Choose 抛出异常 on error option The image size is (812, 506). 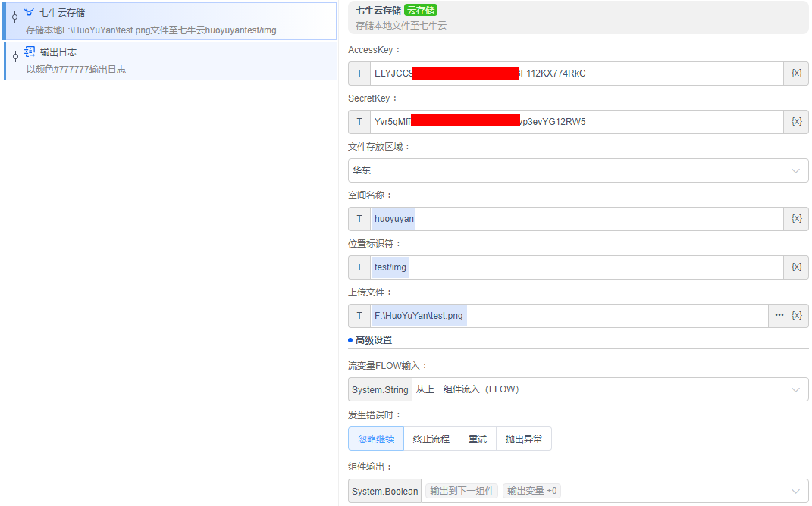click(524, 439)
